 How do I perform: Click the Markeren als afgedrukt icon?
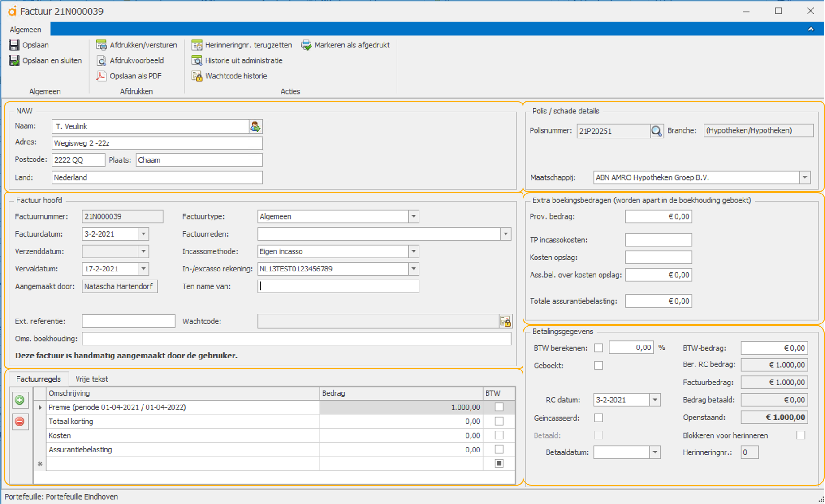coord(306,45)
